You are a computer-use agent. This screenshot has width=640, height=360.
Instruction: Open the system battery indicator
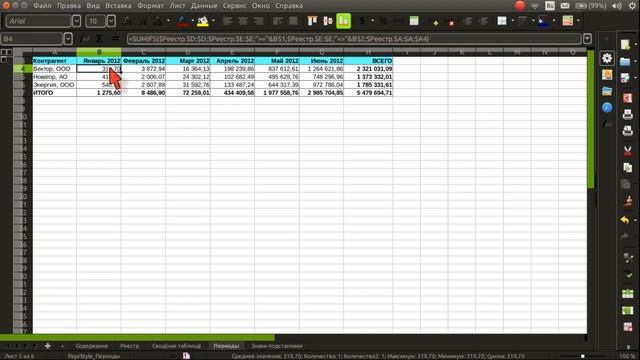click(590, 6)
